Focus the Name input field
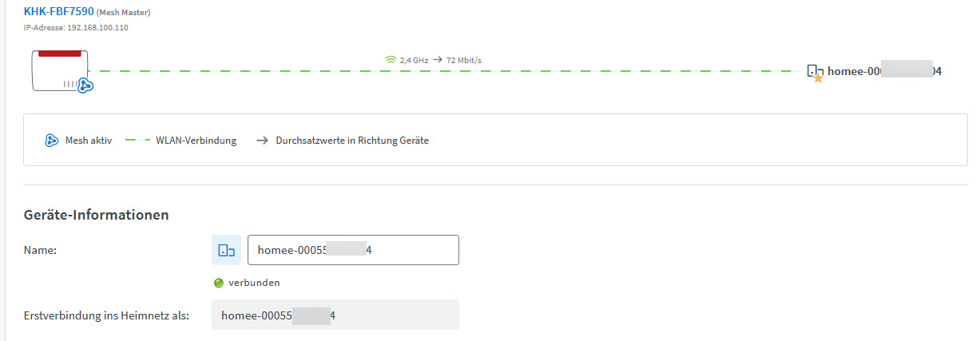980x341 pixels. [353, 250]
